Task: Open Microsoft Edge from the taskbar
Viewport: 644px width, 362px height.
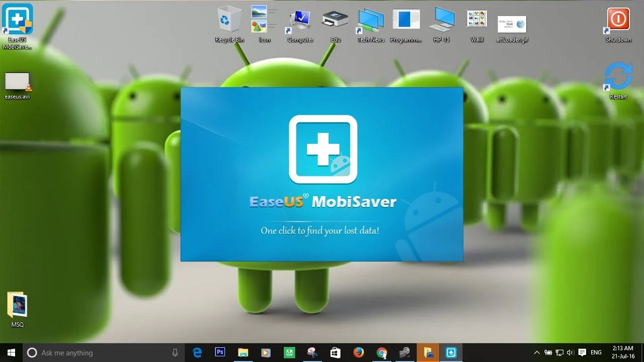Action: [197, 352]
